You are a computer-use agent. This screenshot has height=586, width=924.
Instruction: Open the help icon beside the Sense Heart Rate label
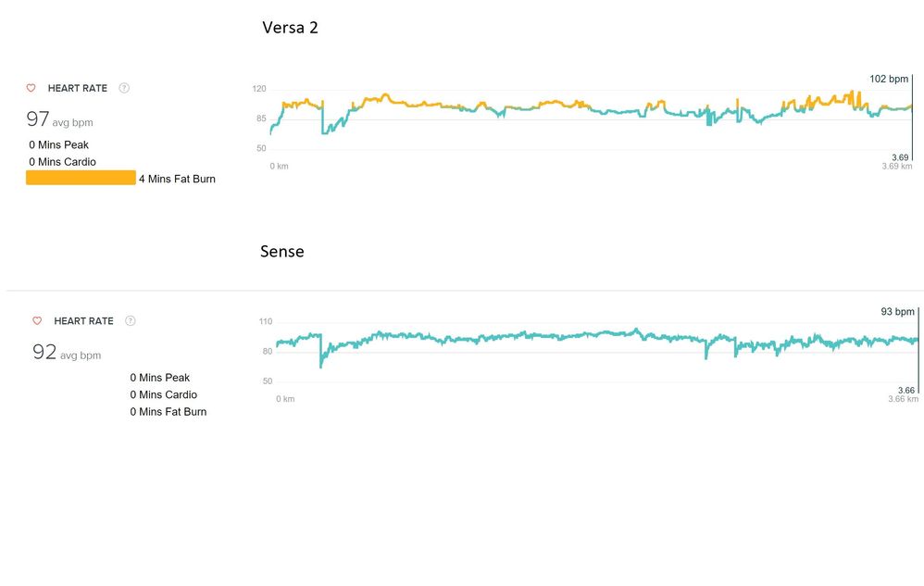[131, 321]
